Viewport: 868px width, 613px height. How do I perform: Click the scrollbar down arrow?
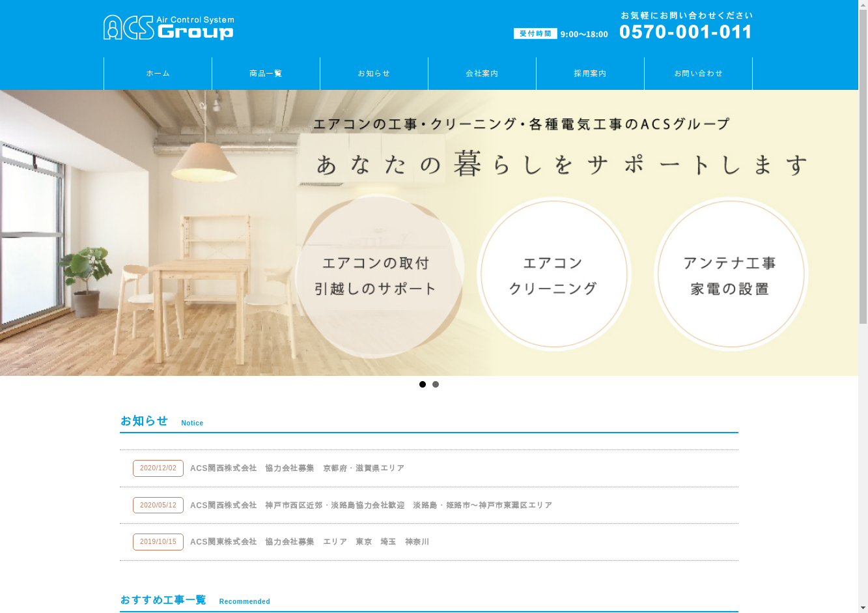(x=863, y=608)
